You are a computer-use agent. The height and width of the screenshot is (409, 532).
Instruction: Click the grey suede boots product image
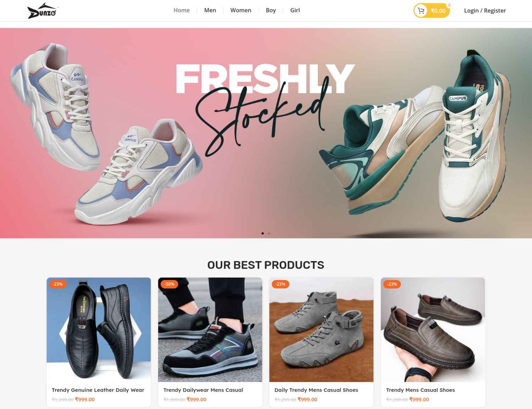pos(321,330)
